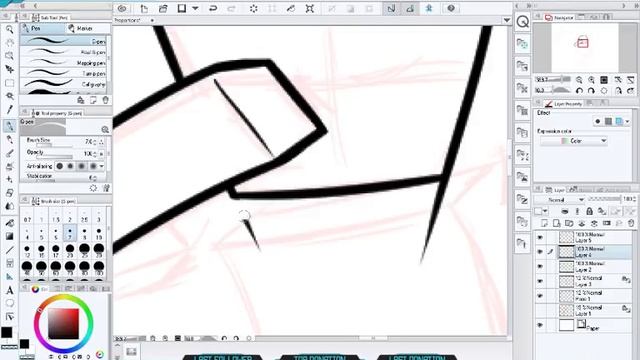Click the New document icon
Viewport: 640px width, 360px height.
[x=144, y=8]
